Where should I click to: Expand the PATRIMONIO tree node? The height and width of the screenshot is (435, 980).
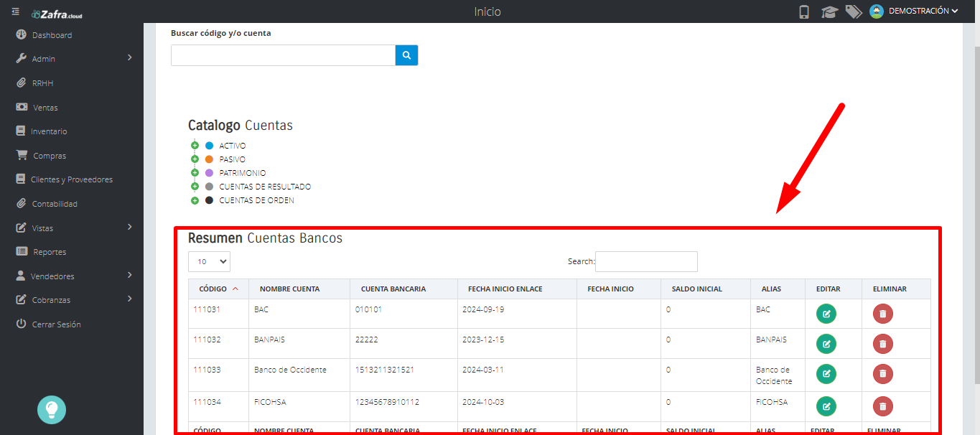click(x=195, y=173)
